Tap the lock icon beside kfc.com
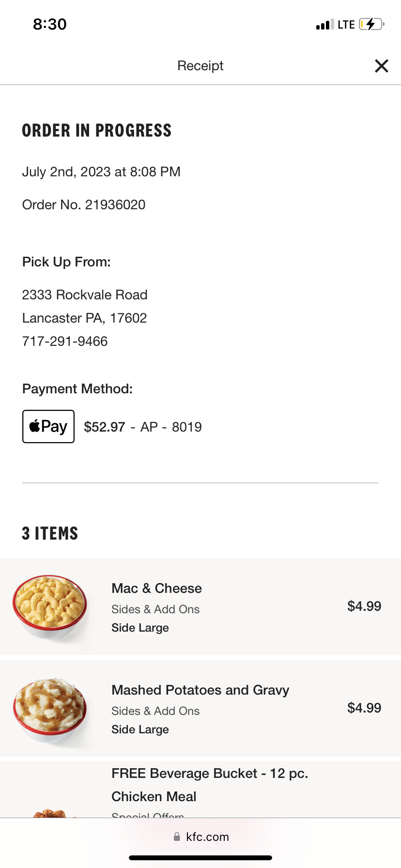Image resolution: width=401 pixels, height=868 pixels. [x=177, y=837]
